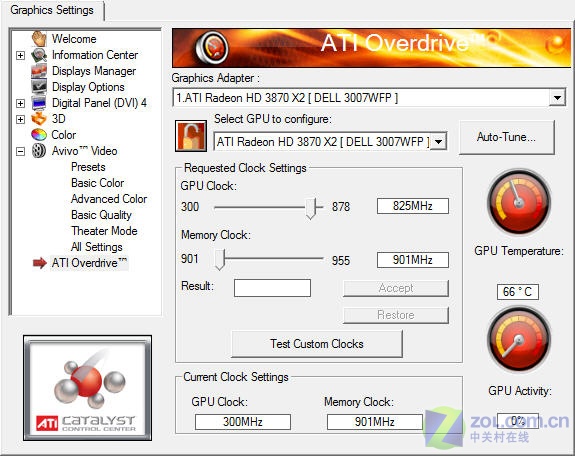
Task: Open the Basic Color page
Action: coord(98,183)
